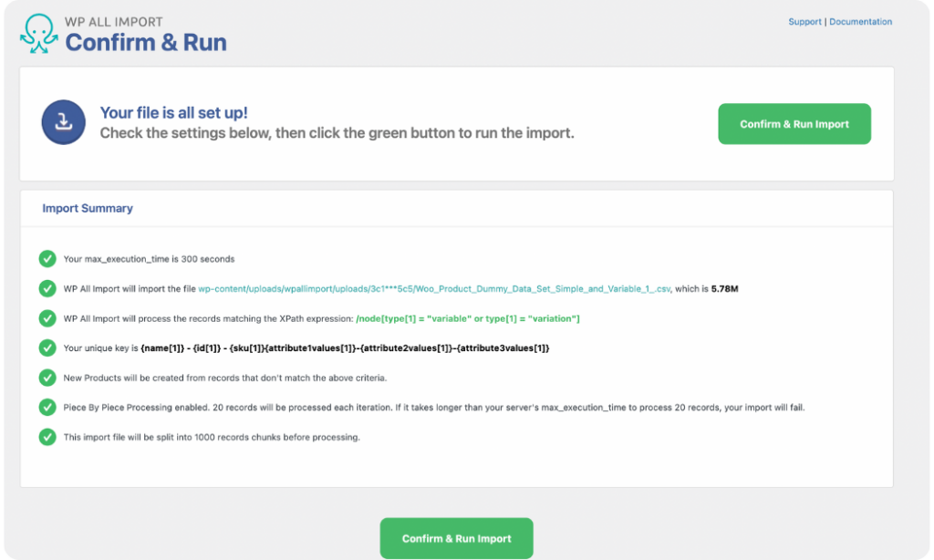Click the "Check the settings below" instruction text
Screen dimensions: 934x560
pyautogui.click(x=337, y=133)
